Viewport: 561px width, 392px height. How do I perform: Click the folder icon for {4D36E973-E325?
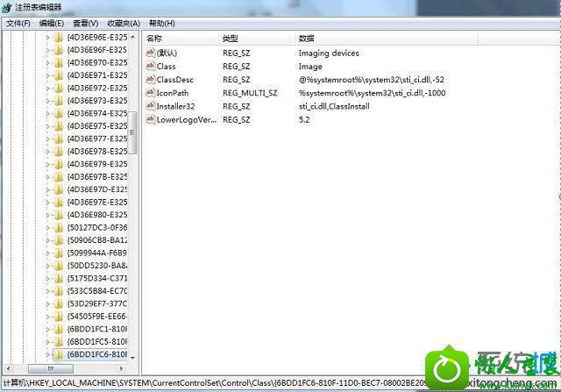pyautogui.click(x=59, y=101)
